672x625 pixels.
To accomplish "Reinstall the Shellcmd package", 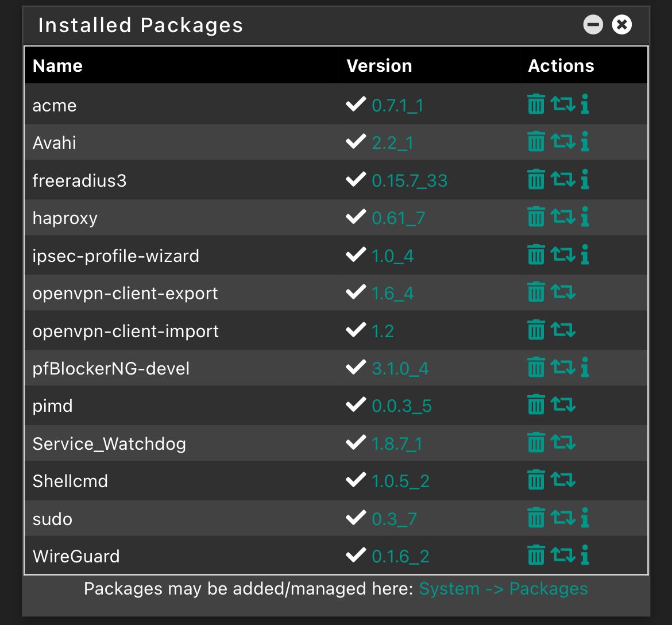I will pos(563,480).
